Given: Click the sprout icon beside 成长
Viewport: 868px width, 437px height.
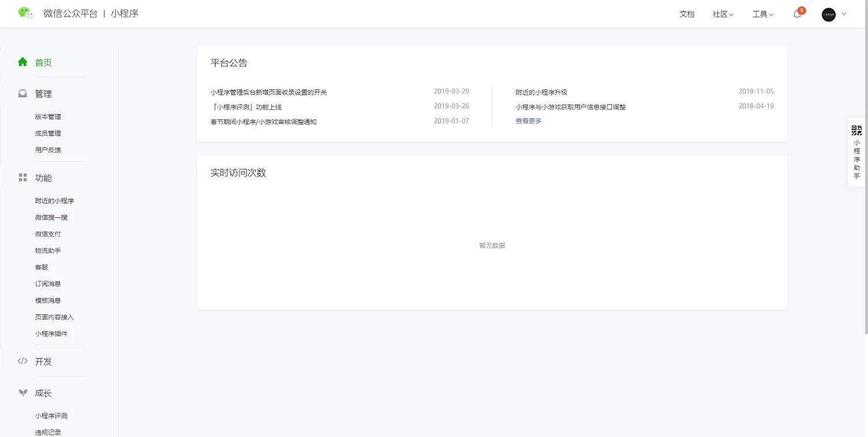Looking at the screenshot, I should click(x=23, y=393).
